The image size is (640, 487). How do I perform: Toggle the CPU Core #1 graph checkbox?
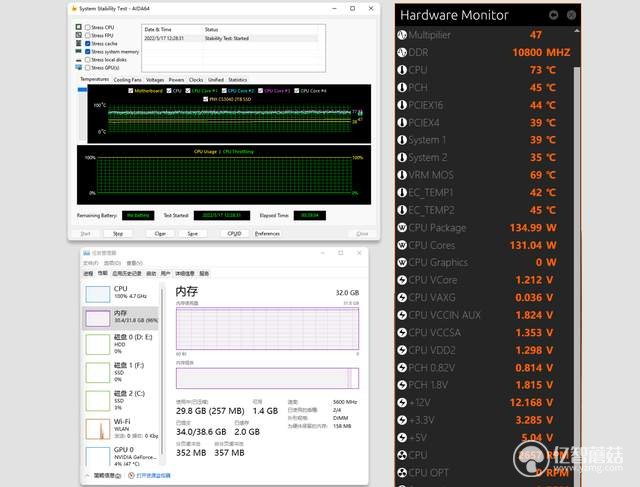coord(188,91)
